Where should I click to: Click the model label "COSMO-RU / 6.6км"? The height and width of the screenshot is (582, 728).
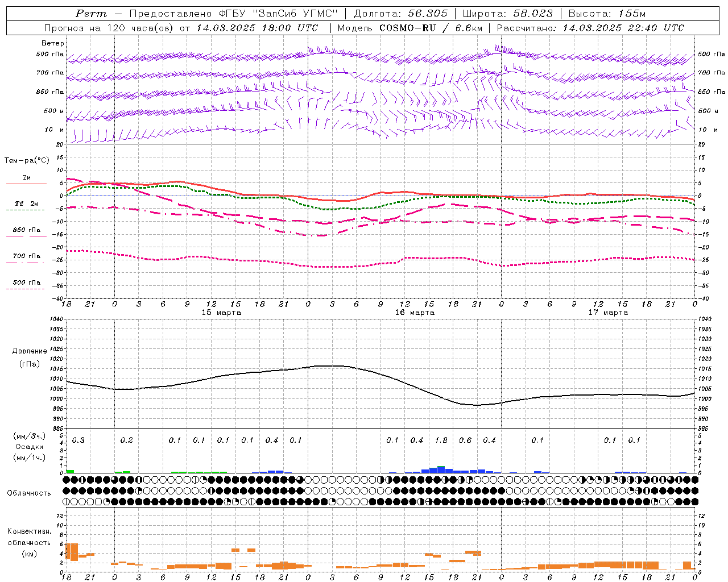[431, 28]
